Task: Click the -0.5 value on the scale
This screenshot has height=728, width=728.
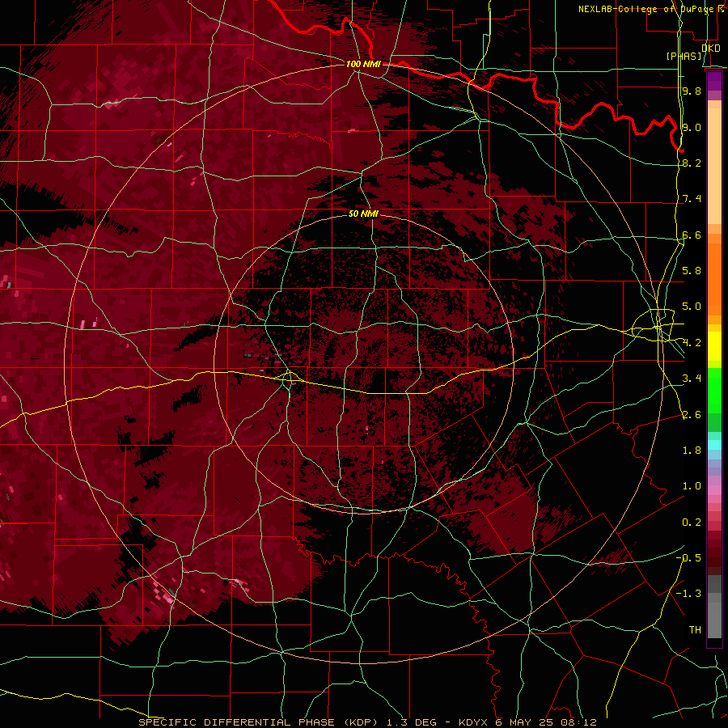Action: 689,558
